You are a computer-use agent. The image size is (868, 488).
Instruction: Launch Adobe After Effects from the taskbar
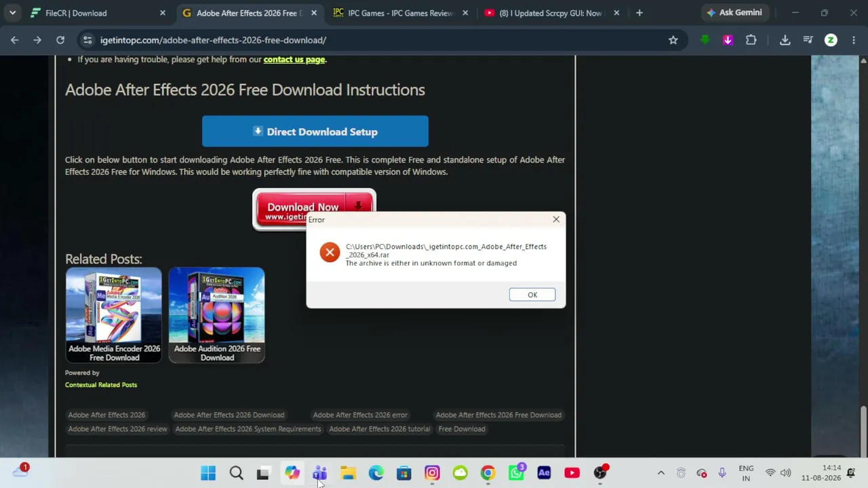click(x=544, y=473)
